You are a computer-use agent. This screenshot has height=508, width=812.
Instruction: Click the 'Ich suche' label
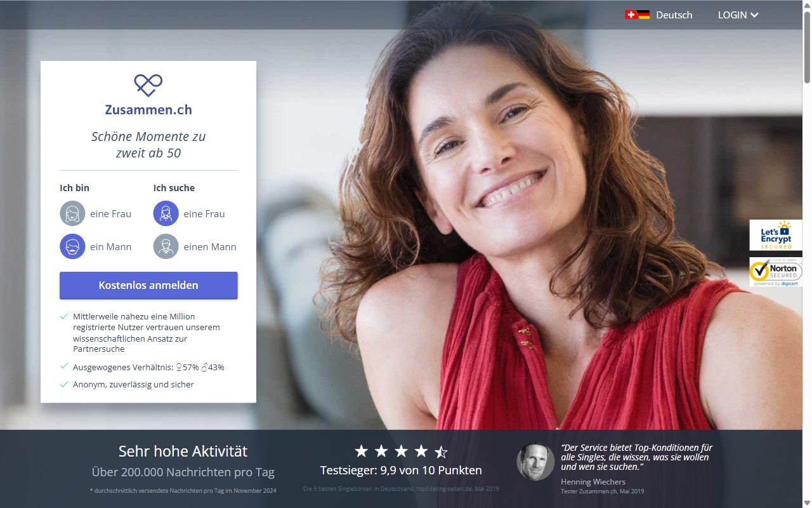point(174,188)
